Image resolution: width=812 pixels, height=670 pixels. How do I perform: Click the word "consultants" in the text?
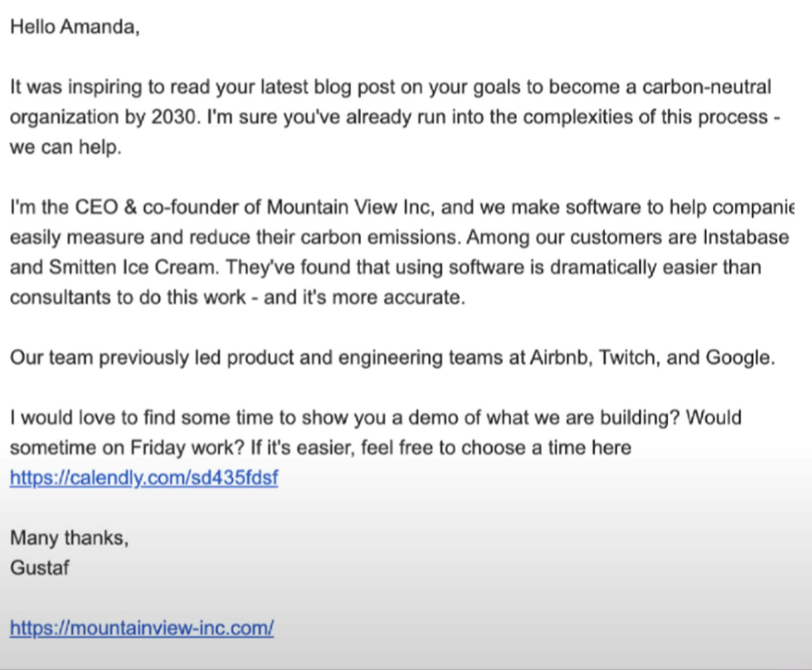(x=60, y=297)
